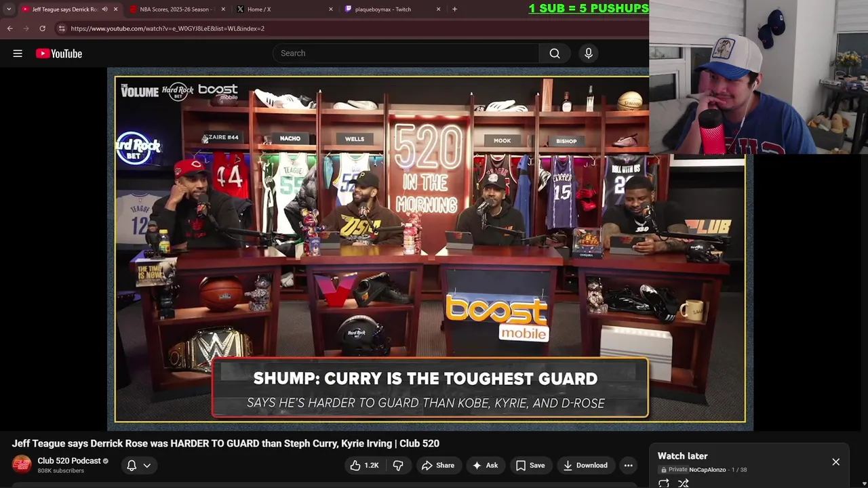Image resolution: width=868 pixels, height=488 pixels.
Task: Close the Jeff Teague YouTube tab
Action: coord(116,9)
